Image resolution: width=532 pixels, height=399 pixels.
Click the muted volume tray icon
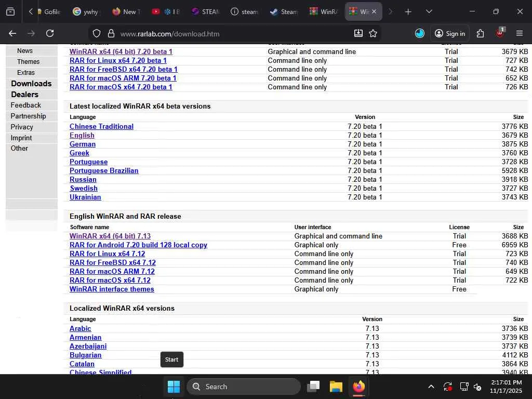[x=477, y=387]
